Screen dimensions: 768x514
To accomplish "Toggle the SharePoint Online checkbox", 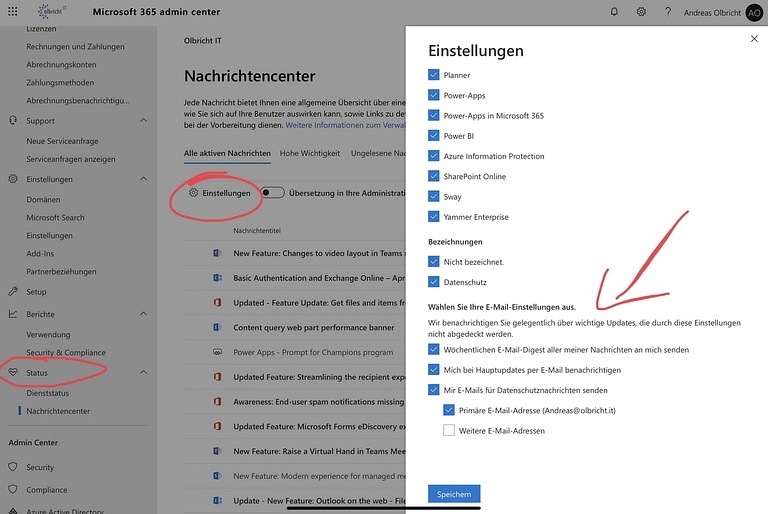I will point(433,176).
